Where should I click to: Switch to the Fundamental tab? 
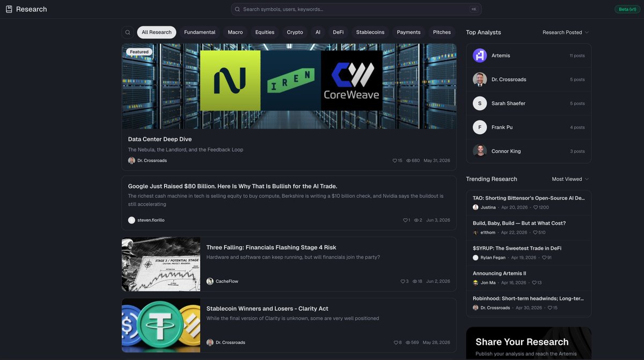click(x=200, y=32)
